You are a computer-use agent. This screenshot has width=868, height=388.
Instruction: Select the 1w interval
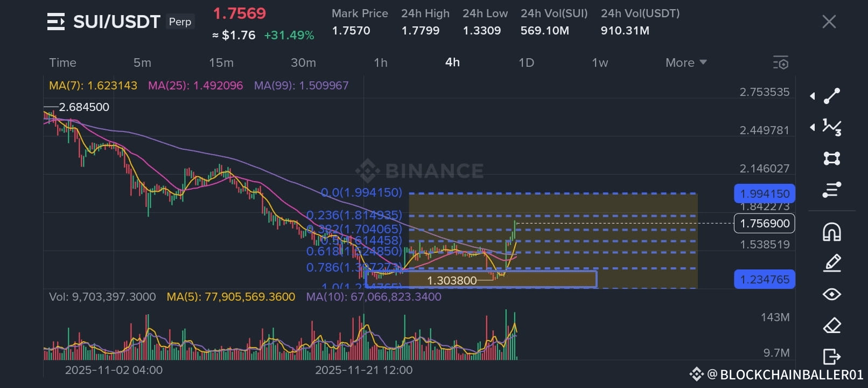coord(600,63)
